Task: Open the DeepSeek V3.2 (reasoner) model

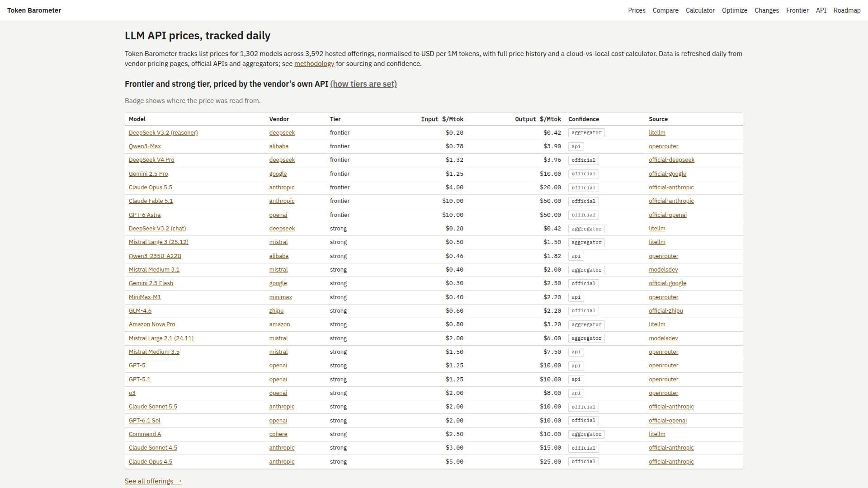Action: (x=163, y=133)
